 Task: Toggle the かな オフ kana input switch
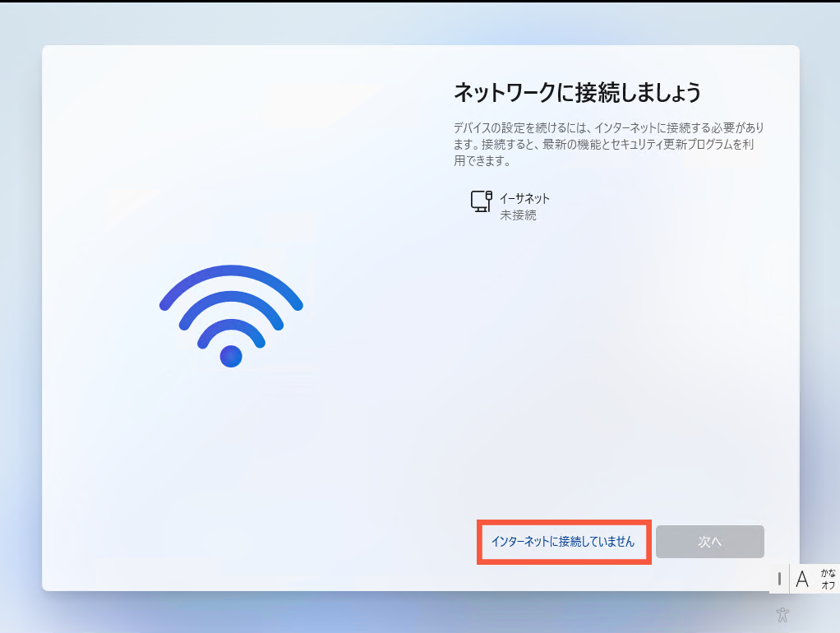click(828, 580)
